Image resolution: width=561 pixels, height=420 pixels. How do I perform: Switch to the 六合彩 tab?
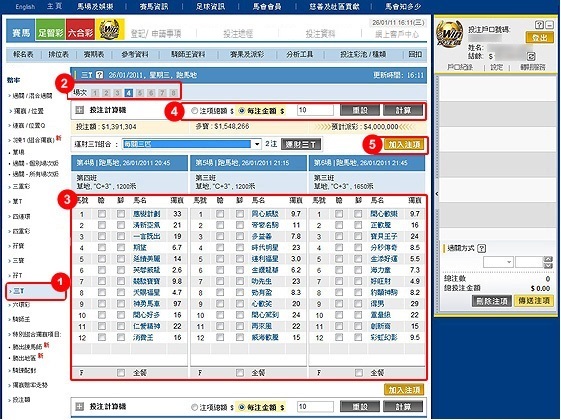81,33
